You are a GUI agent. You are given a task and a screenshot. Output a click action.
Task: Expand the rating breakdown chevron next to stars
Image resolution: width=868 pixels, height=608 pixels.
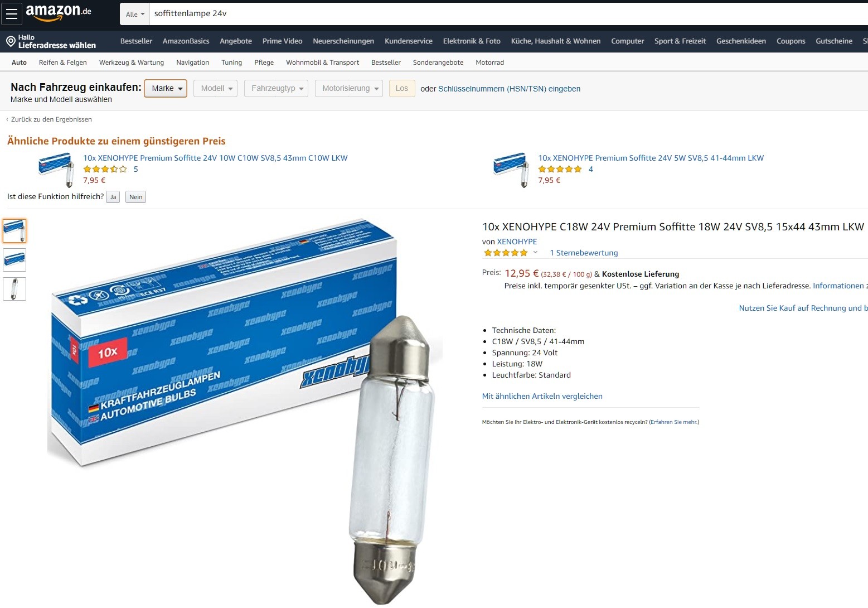pyautogui.click(x=535, y=253)
